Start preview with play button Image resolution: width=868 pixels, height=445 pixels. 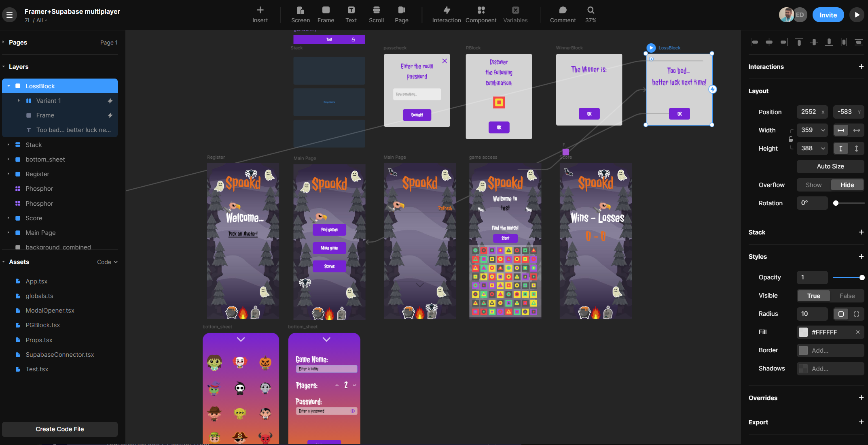pyautogui.click(x=856, y=15)
